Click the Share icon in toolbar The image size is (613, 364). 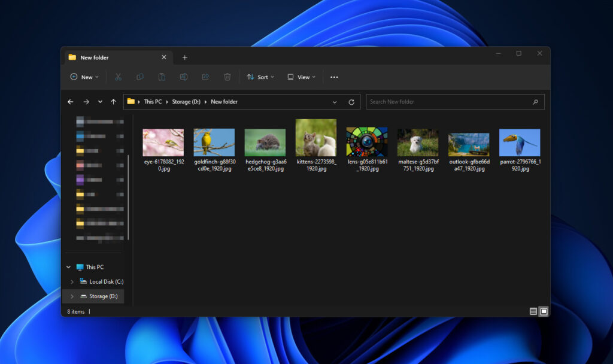[x=205, y=77]
